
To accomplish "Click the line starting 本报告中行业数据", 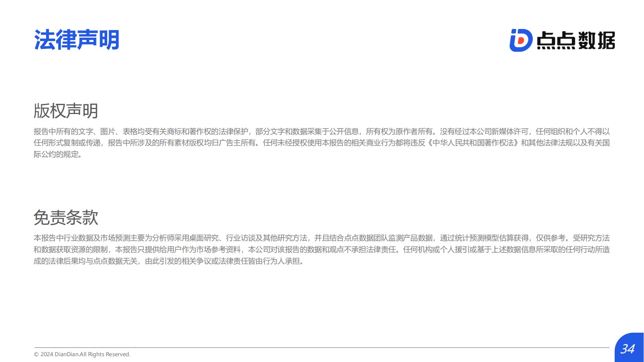I will click(x=322, y=238).
